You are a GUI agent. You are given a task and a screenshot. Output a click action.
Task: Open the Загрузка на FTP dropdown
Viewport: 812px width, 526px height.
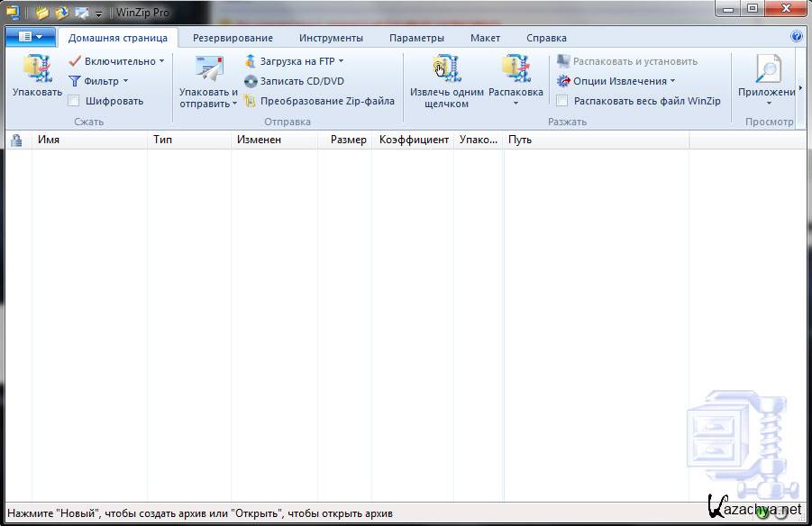point(341,61)
